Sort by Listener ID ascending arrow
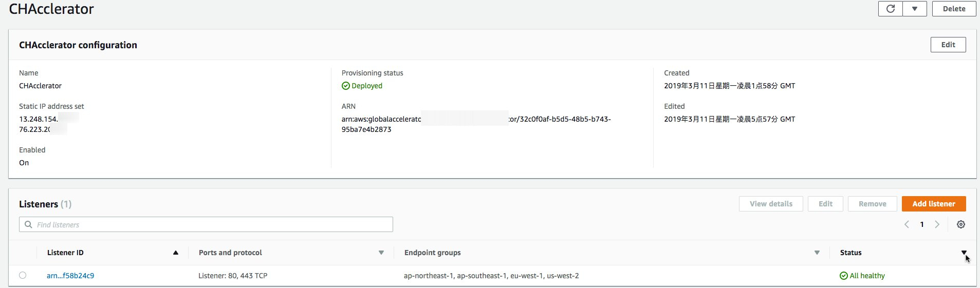 coord(176,253)
